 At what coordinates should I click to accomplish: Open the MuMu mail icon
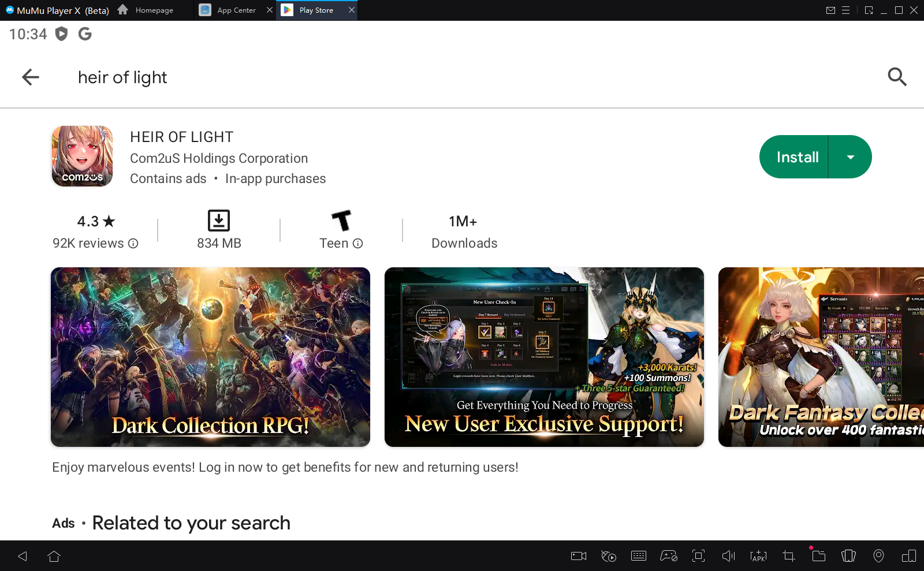pos(830,10)
